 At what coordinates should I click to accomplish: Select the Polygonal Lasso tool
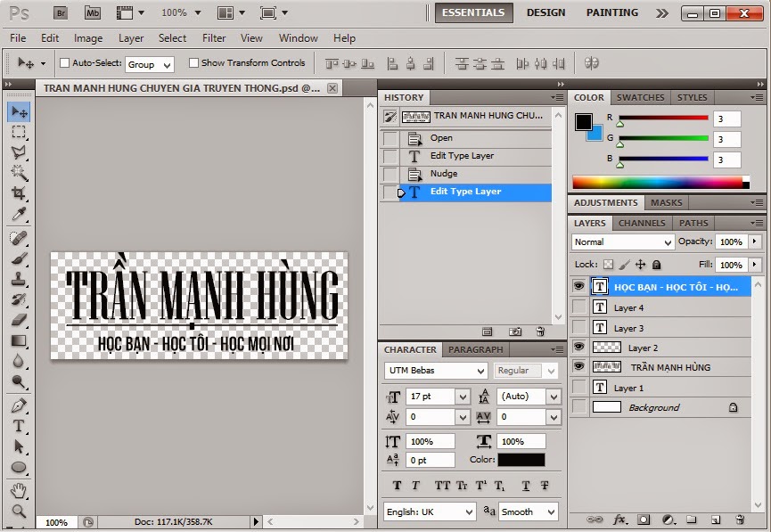pos(19,152)
